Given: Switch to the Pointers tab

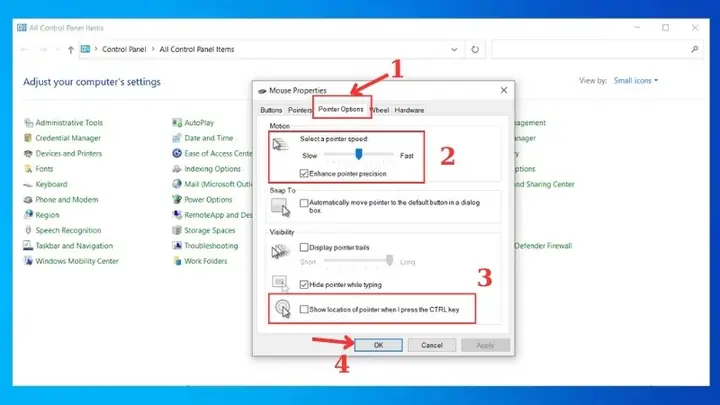Looking at the screenshot, I should [x=299, y=110].
